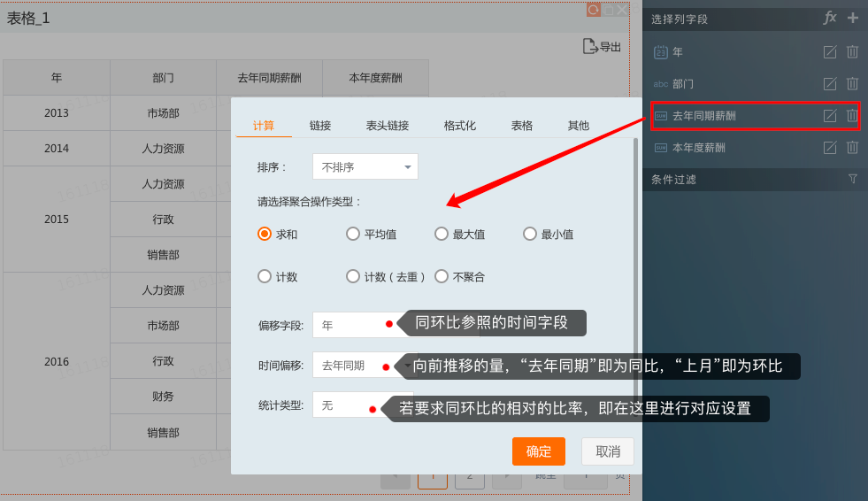Click the 2014 year cell
The height and width of the screenshot is (501, 868).
57,149
